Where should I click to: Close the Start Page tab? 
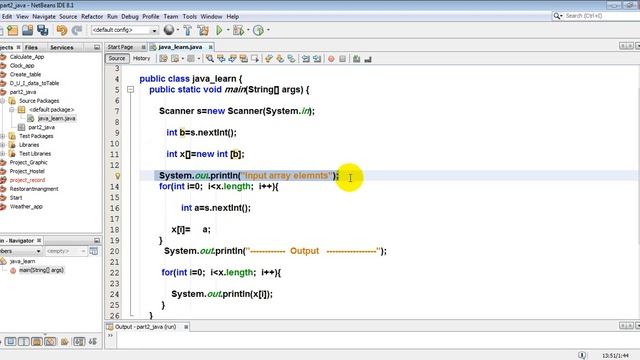click(143, 47)
